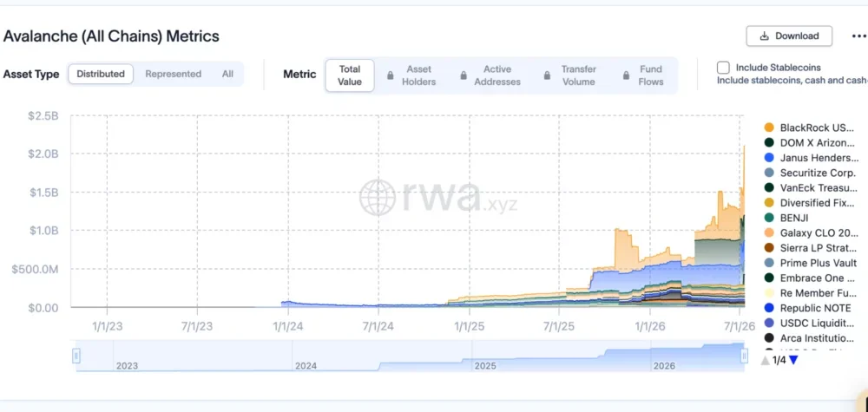Choose the locked Transfer Volume metric
Screen dimensions: 868x412
[572, 75]
